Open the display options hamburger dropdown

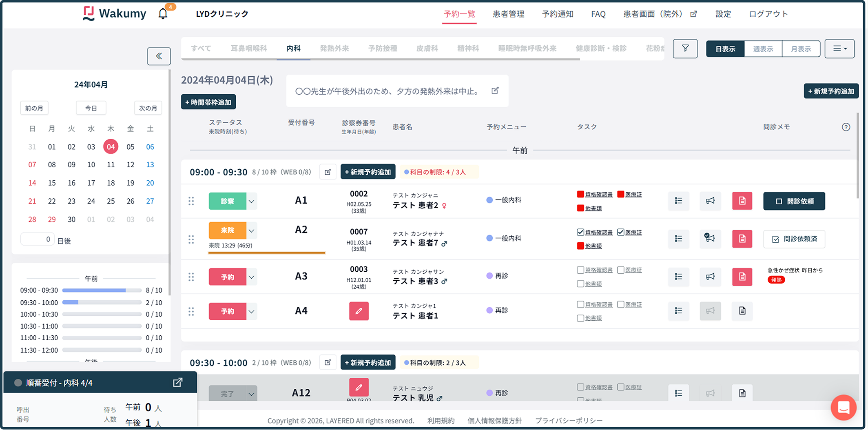coord(839,49)
